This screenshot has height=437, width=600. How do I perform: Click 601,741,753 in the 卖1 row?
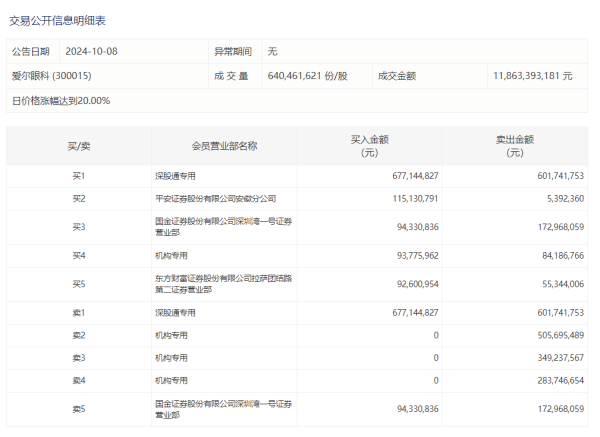pos(561,313)
